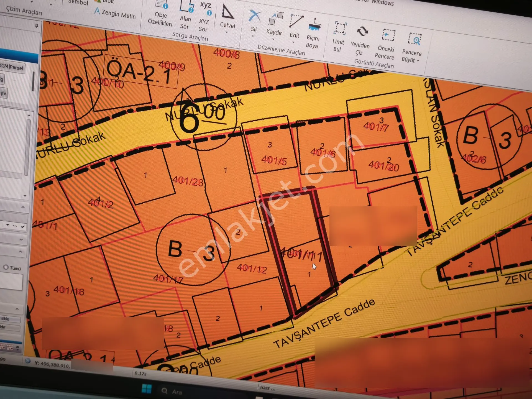Expand the collapsed section with downward chevron
The height and width of the screenshot is (399, 532).
(x=21, y=239)
